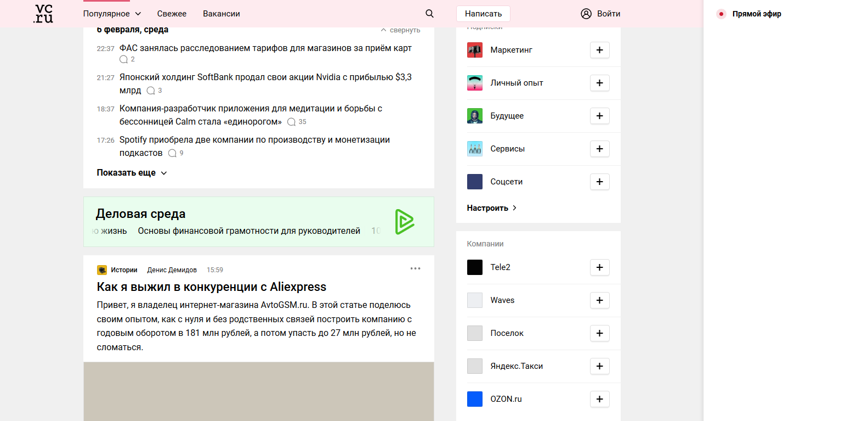868x421 pixels.
Task: Open comments icon under ФАС news item
Action: pyautogui.click(x=123, y=59)
